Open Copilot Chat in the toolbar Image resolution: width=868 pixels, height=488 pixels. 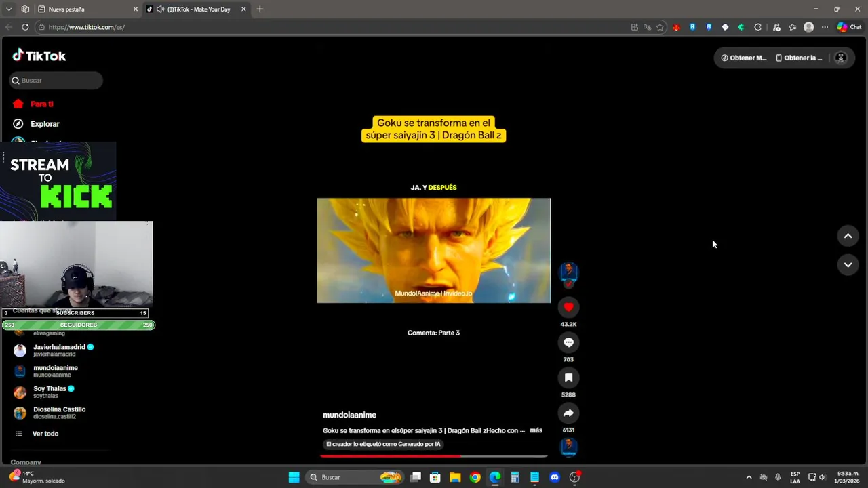[849, 27]
